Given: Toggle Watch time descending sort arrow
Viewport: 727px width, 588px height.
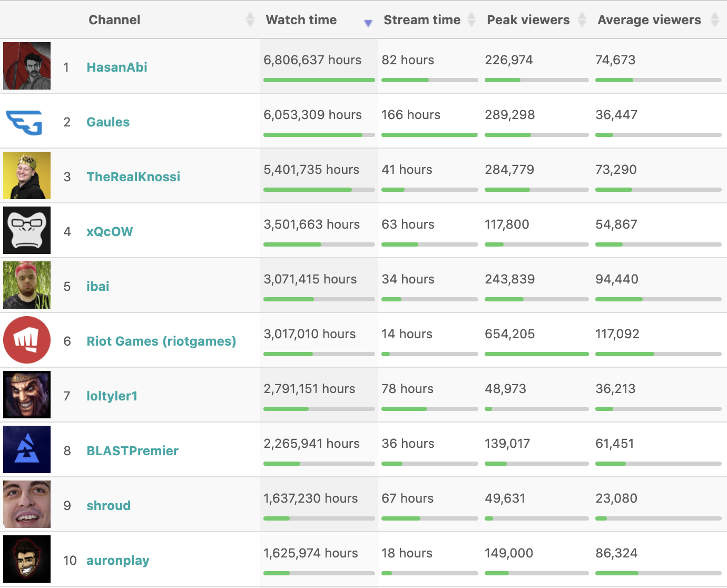Looking at the screenshot, I should (368, 23).
